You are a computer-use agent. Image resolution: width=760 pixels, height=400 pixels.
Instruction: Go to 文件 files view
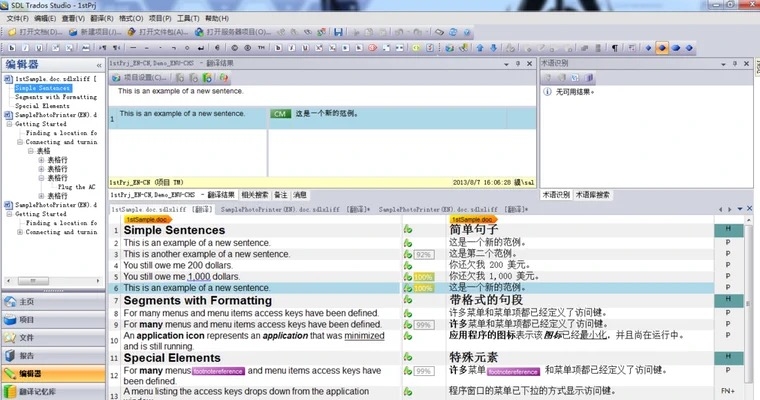(53, 337)
